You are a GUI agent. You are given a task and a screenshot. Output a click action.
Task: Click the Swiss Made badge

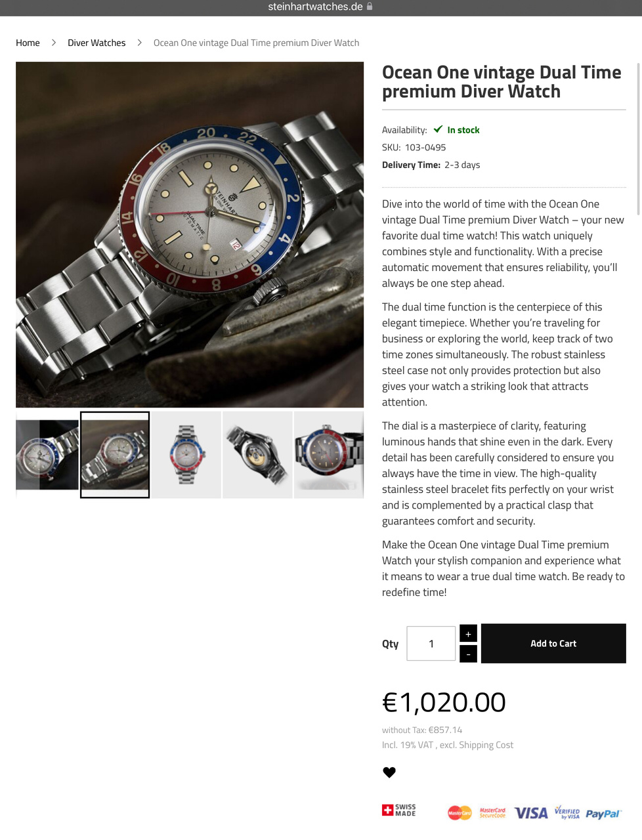[399, 810]
